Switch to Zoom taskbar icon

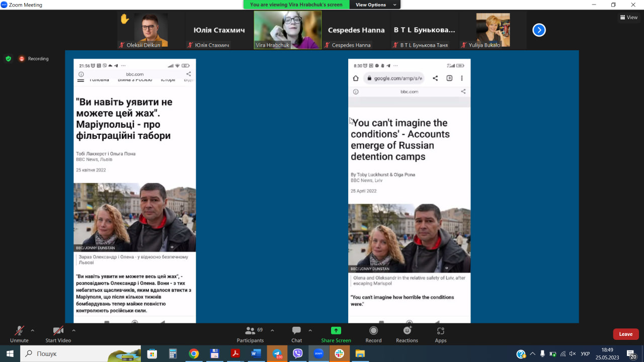coord(318,353)
